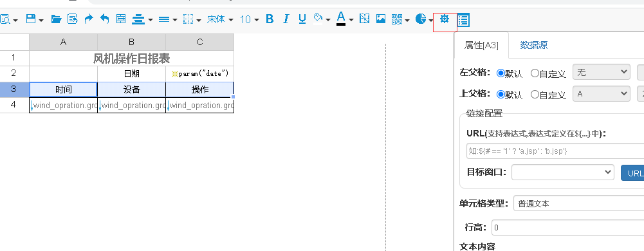Open the 宋体 font family dropdown

(x=220, y=19)
